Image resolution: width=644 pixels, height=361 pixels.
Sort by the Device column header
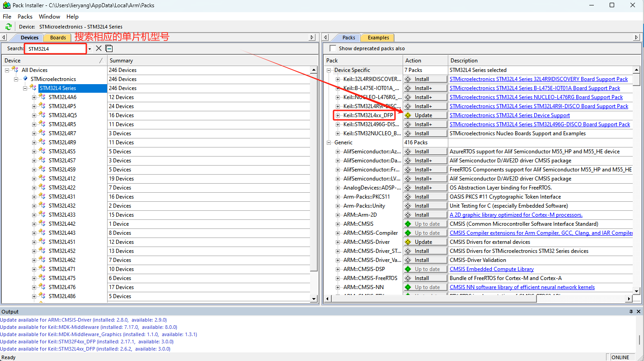click(54, 60)
